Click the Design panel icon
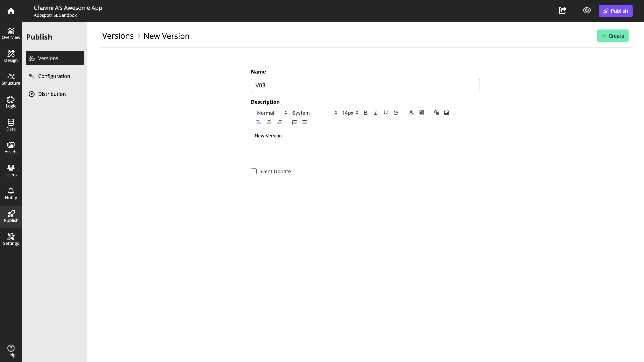This screenshot has width=644, height=362. (x=11, y=56)
